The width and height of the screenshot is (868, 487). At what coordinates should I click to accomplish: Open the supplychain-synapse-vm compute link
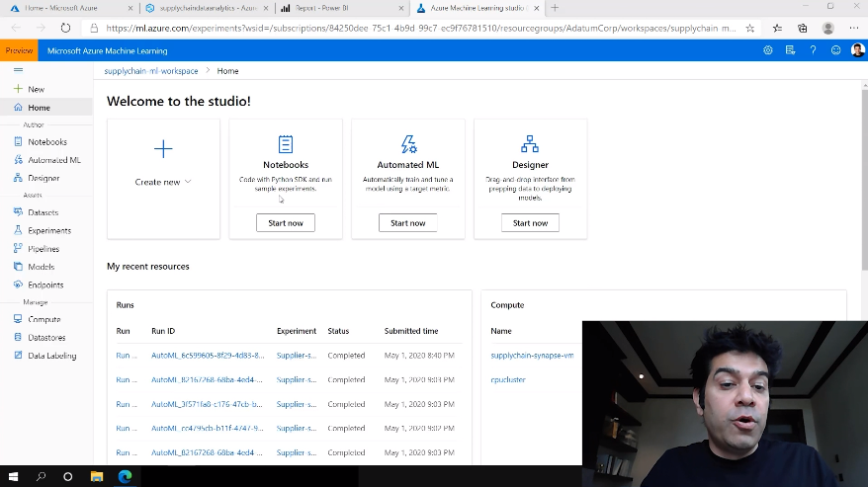click(532, 355)
